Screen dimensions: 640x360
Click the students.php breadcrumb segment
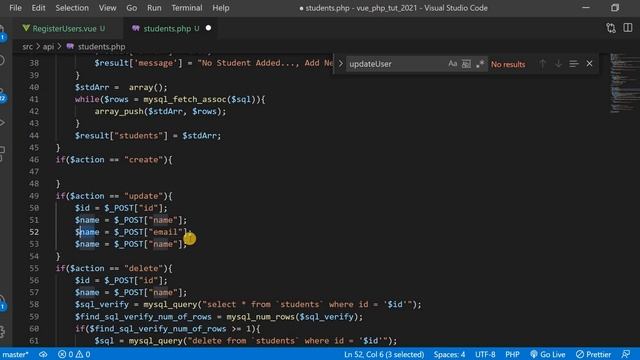point(101,47)
